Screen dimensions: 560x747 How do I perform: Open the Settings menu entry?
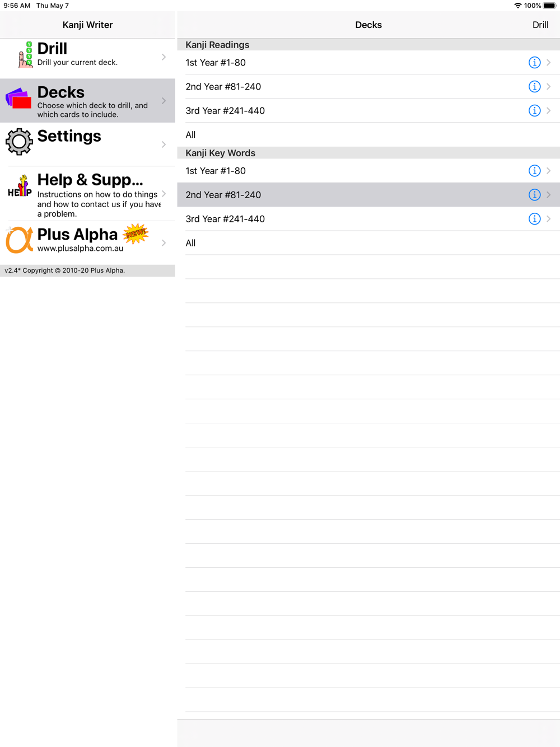(87, 144)
